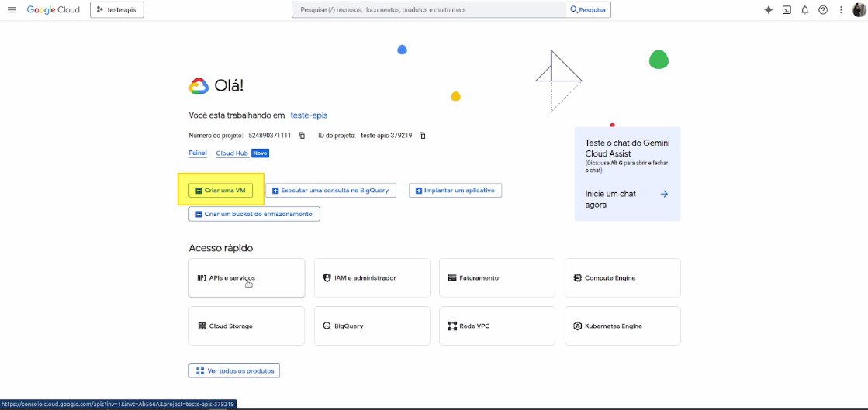This screenshot has height=410, width=868.
Task: Start Gemini chat with arrow icon
Action: point(664,195)
